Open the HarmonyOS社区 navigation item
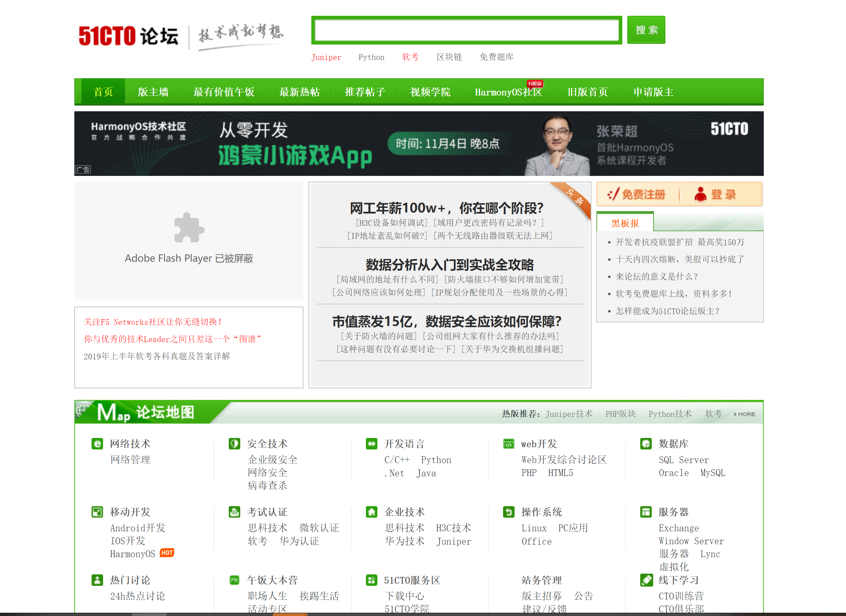 508,92
